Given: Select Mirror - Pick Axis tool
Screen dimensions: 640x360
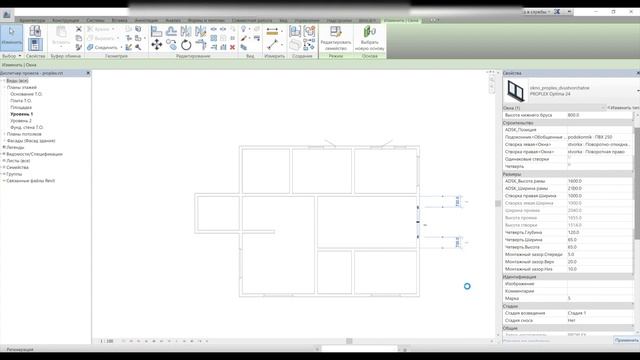Looking at the screenshot, I should [186, 31].
